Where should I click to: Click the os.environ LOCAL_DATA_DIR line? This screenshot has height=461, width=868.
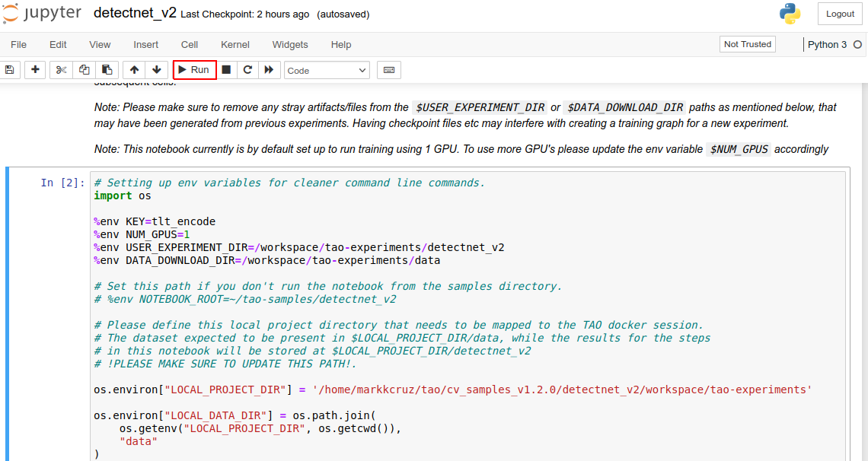(x=235, y=415)
